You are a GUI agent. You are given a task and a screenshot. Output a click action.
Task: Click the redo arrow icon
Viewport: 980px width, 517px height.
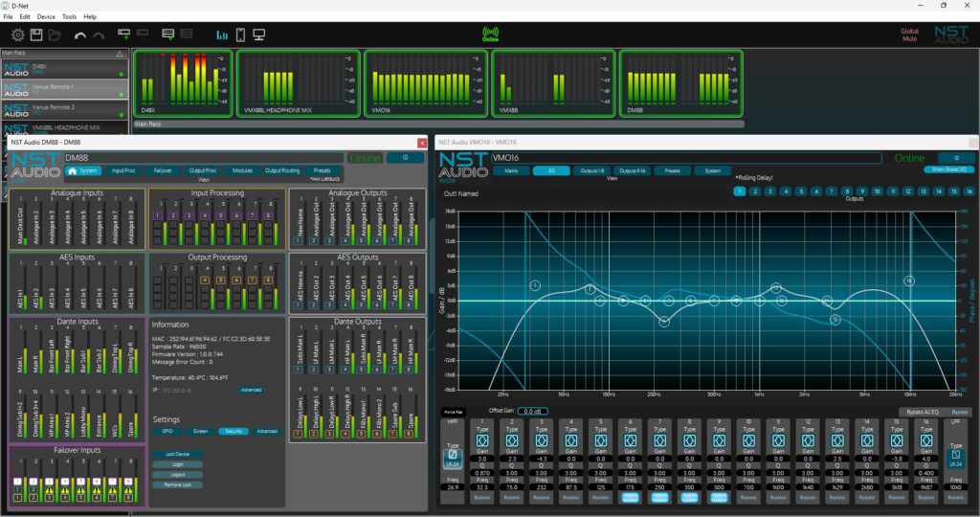[99, 35]
